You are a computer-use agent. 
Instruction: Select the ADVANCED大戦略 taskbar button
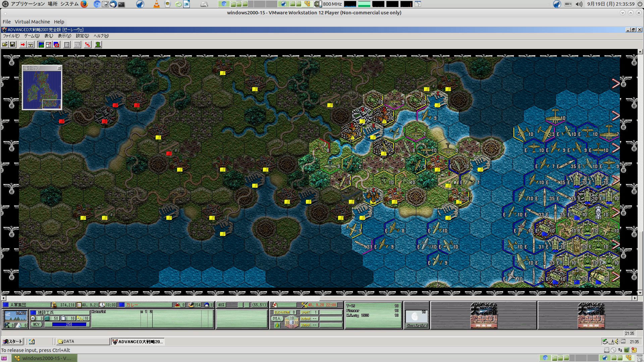pos(138,342)
